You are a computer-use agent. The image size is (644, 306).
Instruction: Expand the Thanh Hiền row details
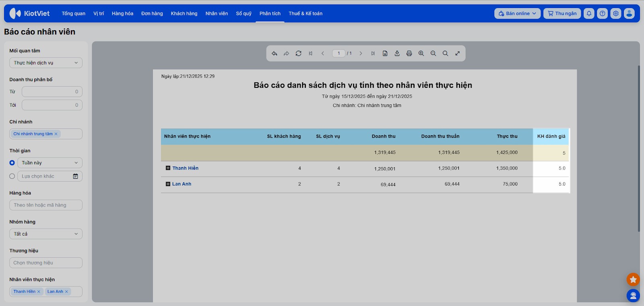click(168, 168)
